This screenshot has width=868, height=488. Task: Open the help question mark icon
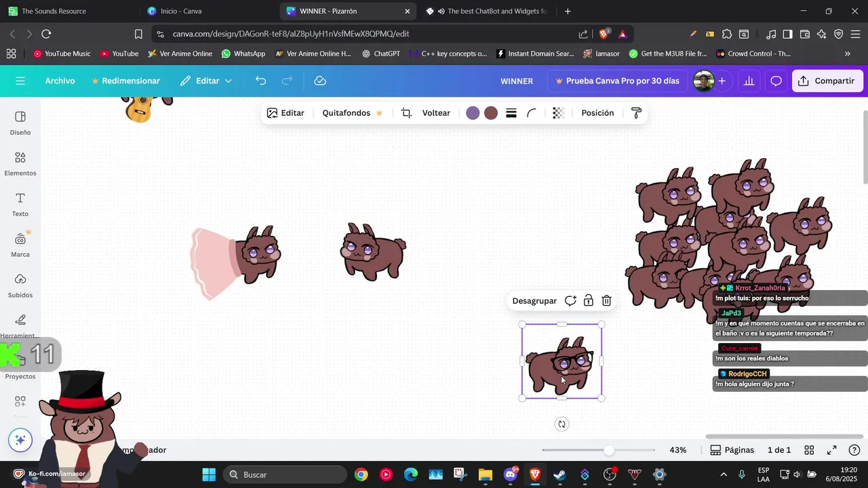854,450
